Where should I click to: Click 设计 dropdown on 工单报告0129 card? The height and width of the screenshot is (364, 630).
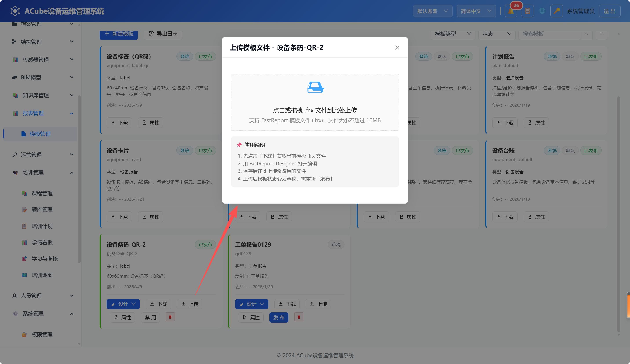pyautogui.click(x=251, y=304)
